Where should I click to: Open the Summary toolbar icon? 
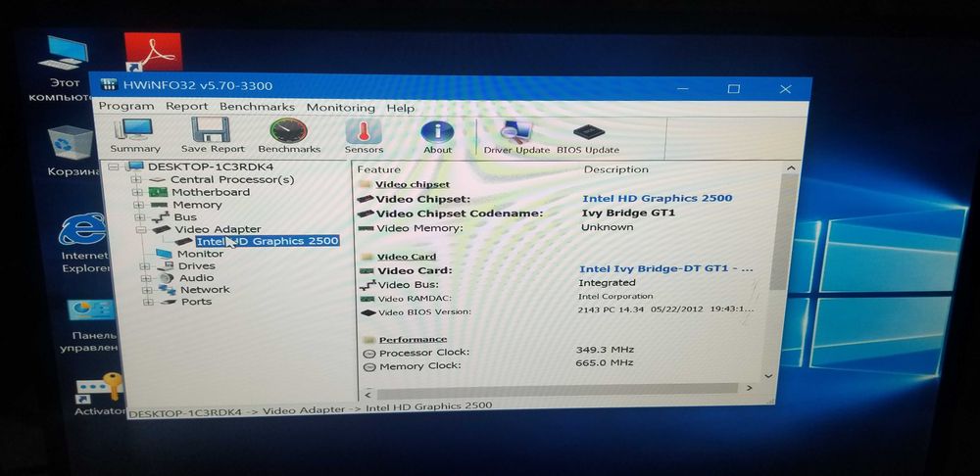coord(133,136)
